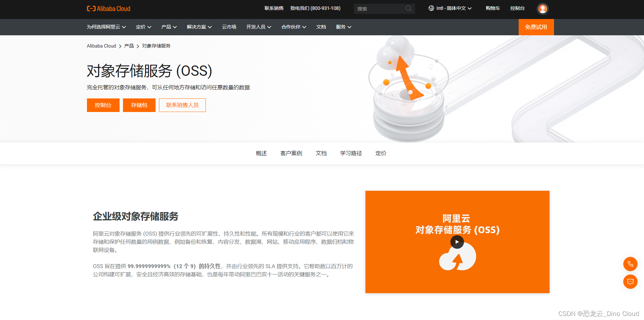Expand the 开发人员 dropdown
This screenshot has width=644, height=320.
click(258, 27)
